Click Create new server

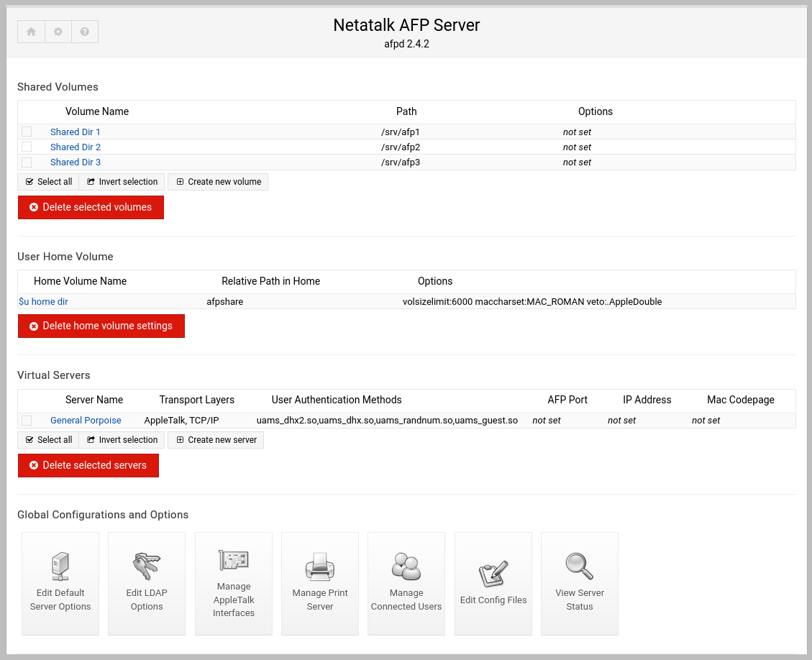216,439
